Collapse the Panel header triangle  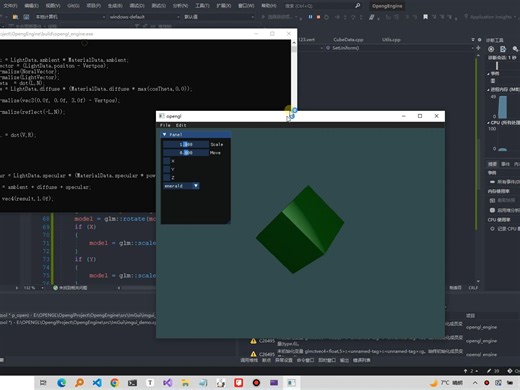164,134
